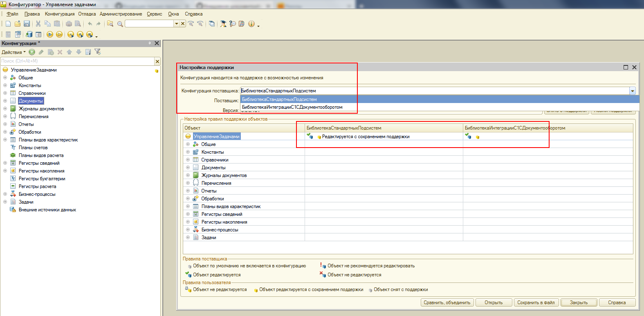Click the Edit pencil icon in Конфигурация panel
This screenshot has height=316, width=644.
(41, 52)
